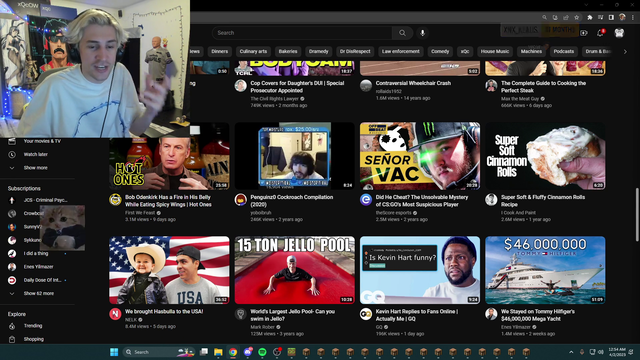Select the Dramedy chip
Screen dimensions: 640x360
click(x=318, y=51)
